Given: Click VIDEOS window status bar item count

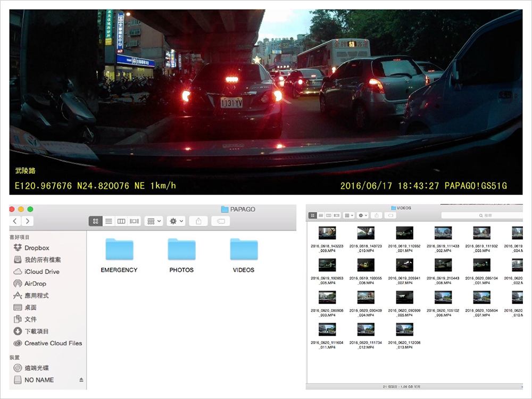Looking at the screenshot, I should [x=402, y=386].
